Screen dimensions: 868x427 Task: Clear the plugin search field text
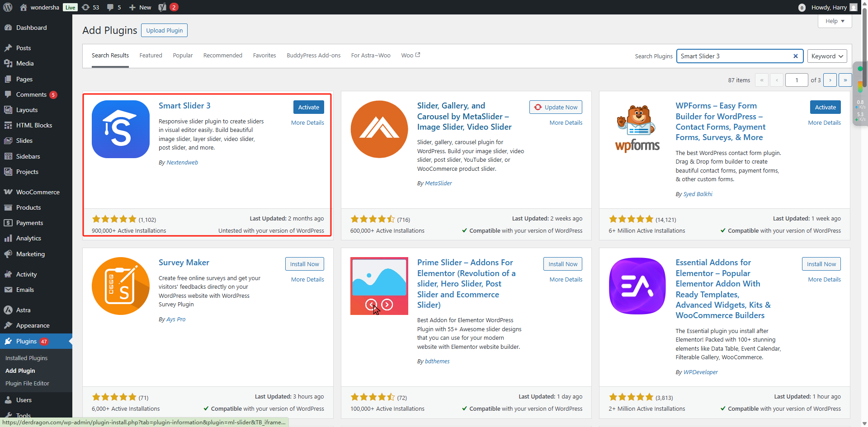(x=795, y=56)
